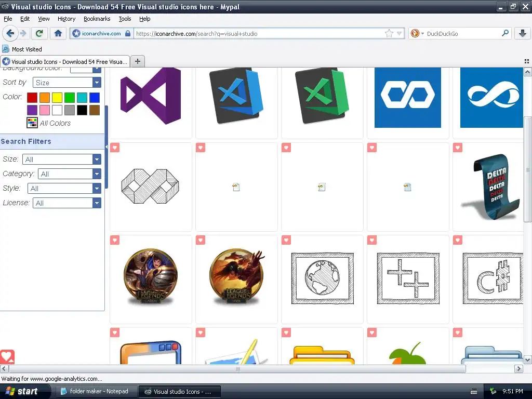Expand the Size filter dropdown

point(62,159)
